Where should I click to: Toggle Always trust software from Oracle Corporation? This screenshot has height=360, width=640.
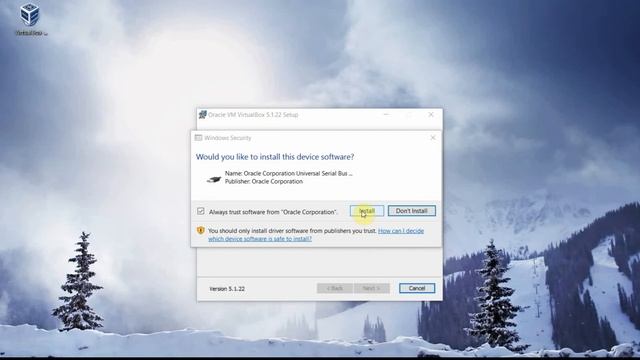pos(200,211)
